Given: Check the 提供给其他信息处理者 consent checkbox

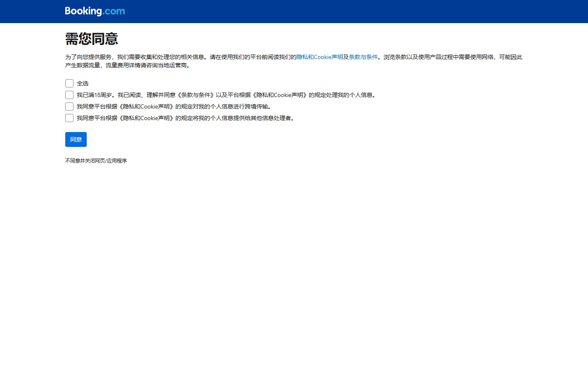Looking at the screenshot, I should 69,118.
